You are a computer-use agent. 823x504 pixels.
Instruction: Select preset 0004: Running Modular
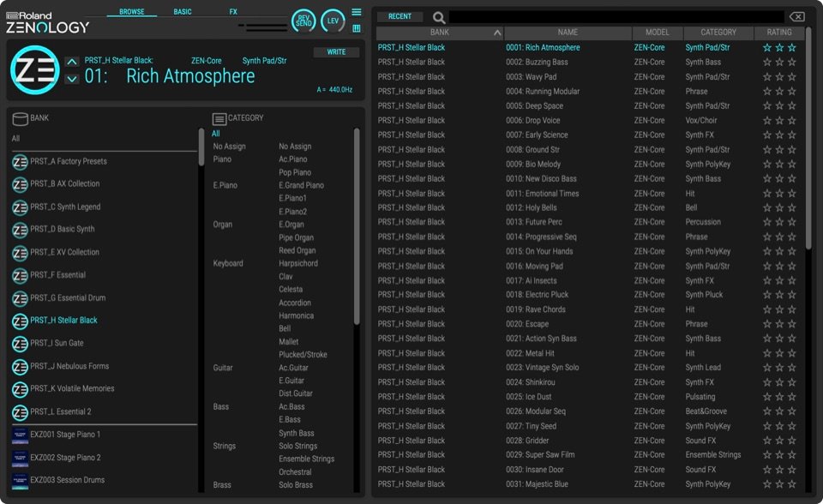click(543, 92)
